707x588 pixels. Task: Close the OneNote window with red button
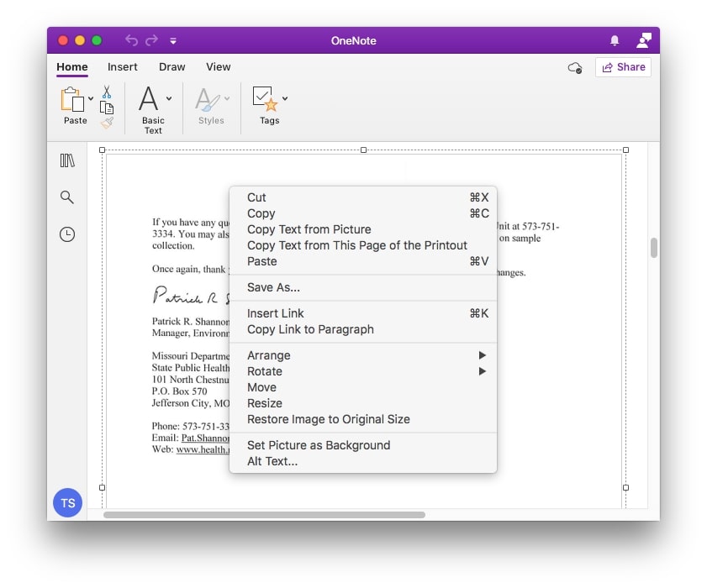(x=63, y=40)
